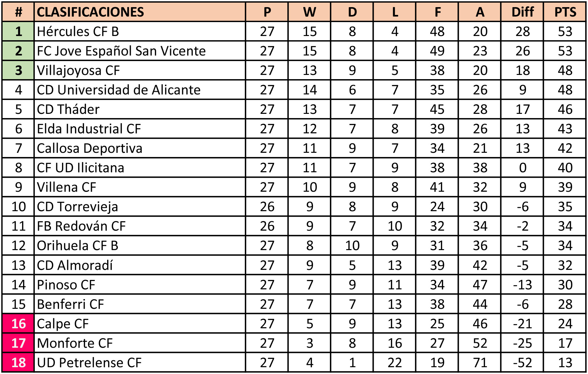Select the Orihuela CF B cell
The height and width of the screenshot is (374, 588).
pyautogui.click(x=77, y=246)
